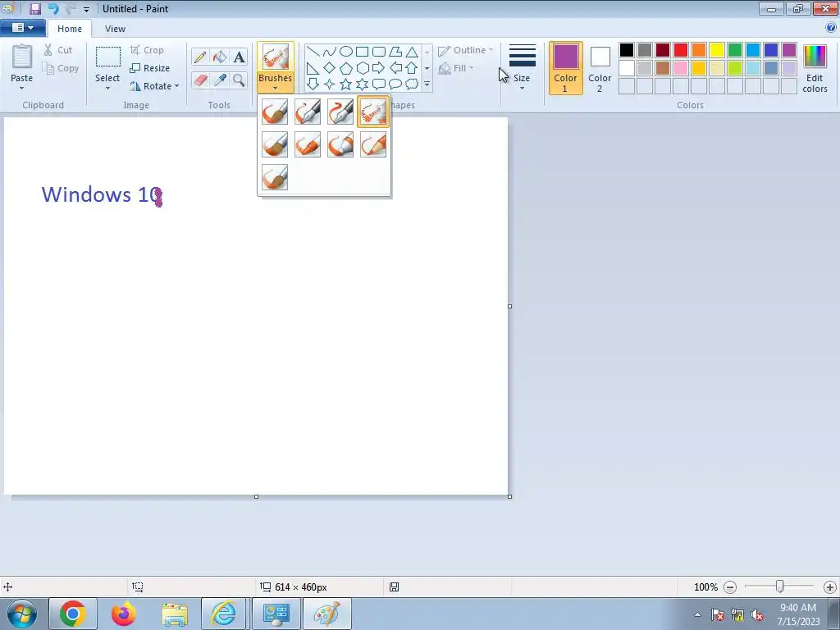Select the Color picker eyedropper tool
This screenshot has width=840, height=630.
[x=220, y=80]
